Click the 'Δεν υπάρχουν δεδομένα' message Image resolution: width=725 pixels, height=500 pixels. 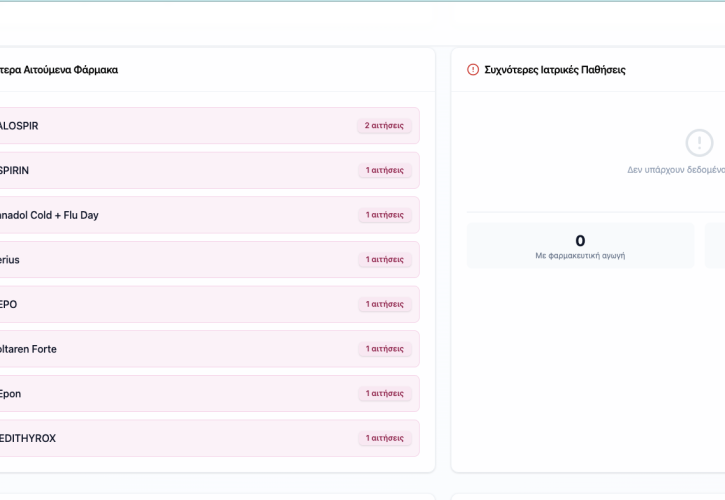(676, 170)
